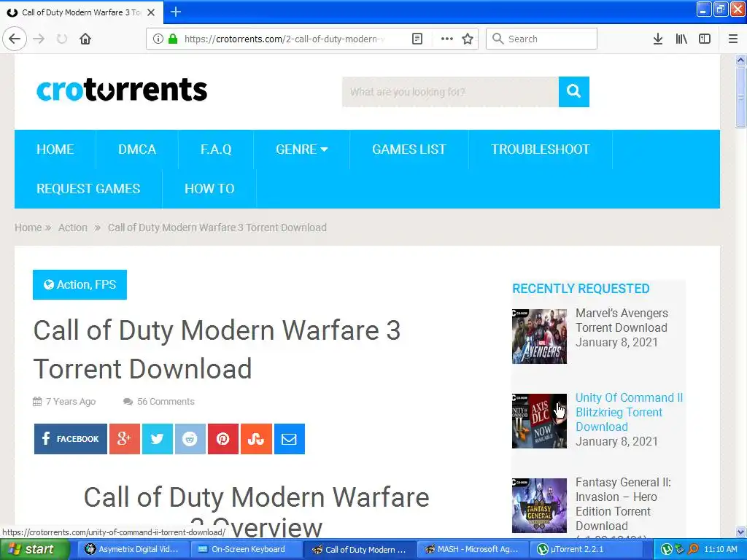The image size is (747, 560).
Task: Switch to µTorrent 2.2.1 taskbar item
Action: click(587, 550)
